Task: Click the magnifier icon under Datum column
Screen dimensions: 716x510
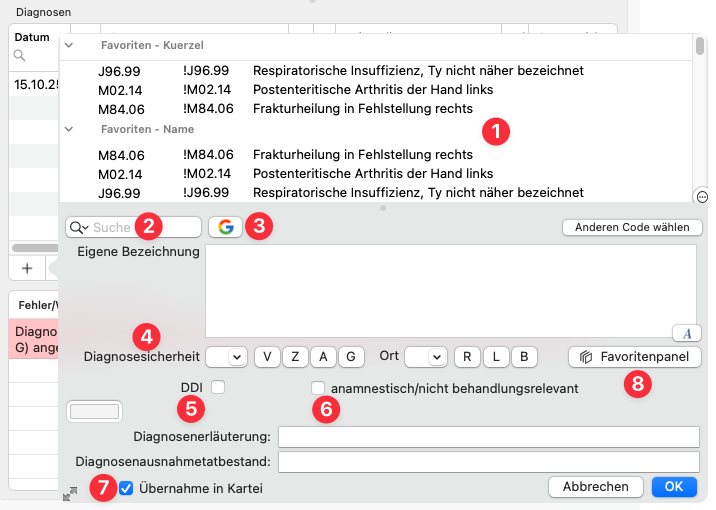Action: coord(19,56)
